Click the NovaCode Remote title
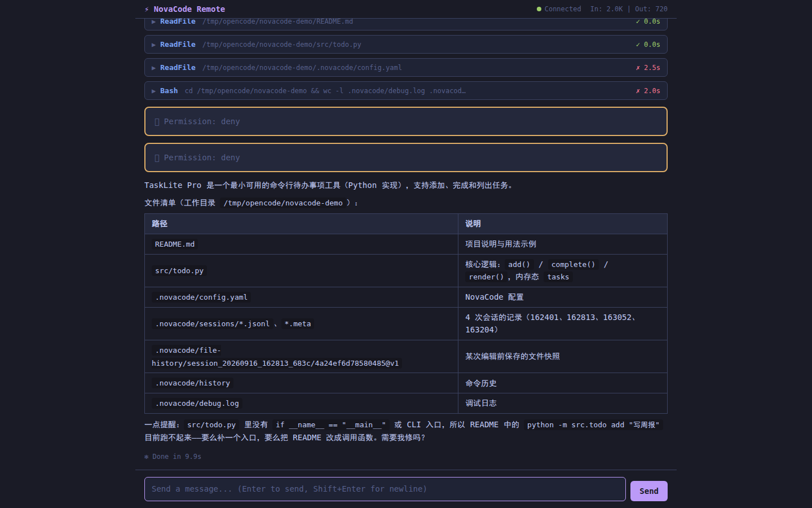The image size is (812, 508). (189, 9)
